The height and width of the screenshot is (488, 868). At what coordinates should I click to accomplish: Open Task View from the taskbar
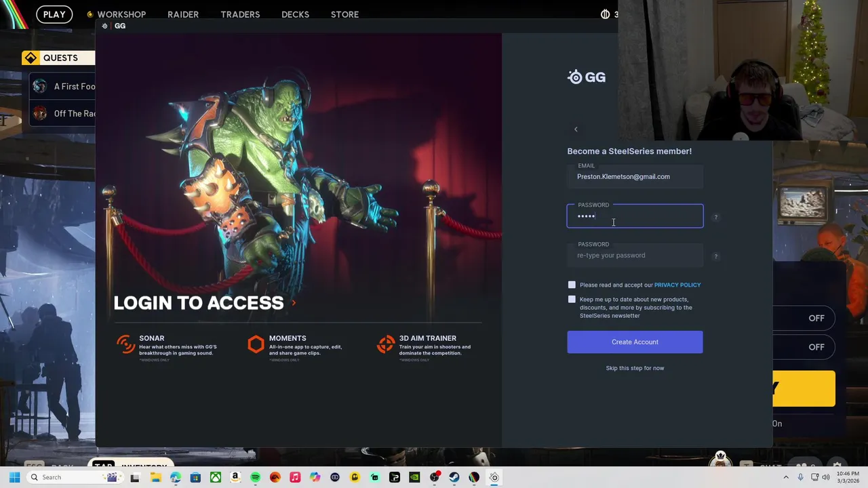click(x=135, y=477)
